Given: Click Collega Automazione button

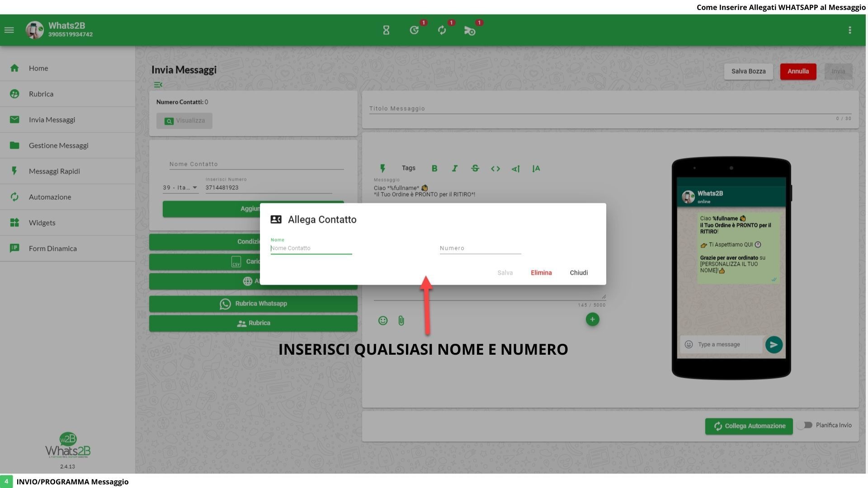Looking at the screenshot, I should pos(749,426).
